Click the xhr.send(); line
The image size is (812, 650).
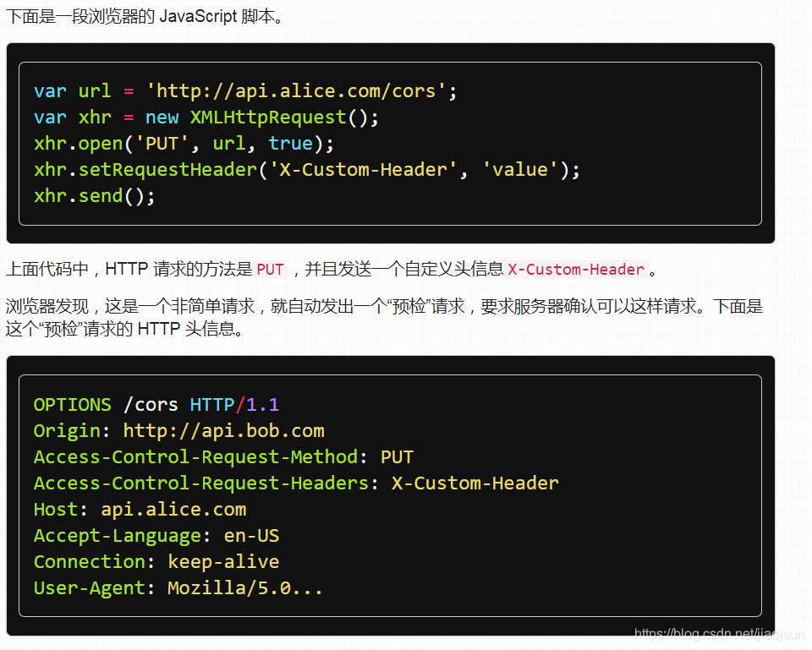point(94,196)
